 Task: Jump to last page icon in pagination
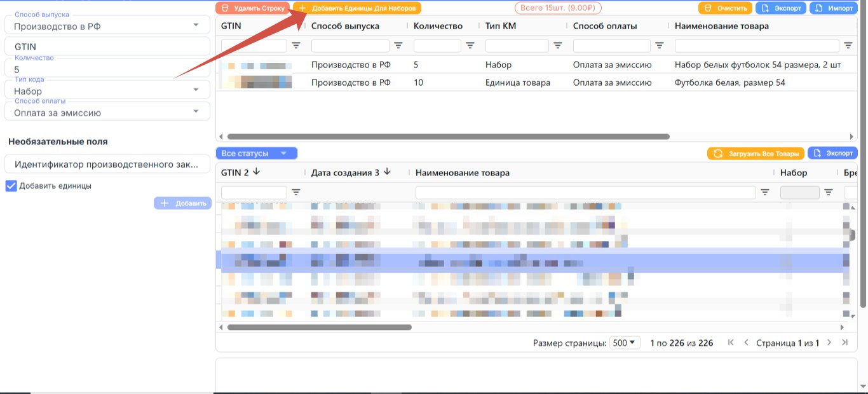pos(844,343)
